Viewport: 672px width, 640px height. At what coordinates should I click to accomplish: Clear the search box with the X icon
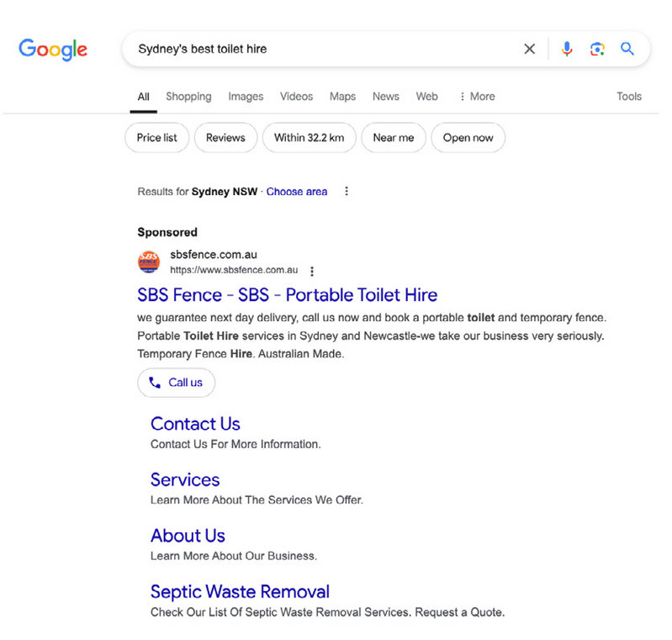[529, 49]
